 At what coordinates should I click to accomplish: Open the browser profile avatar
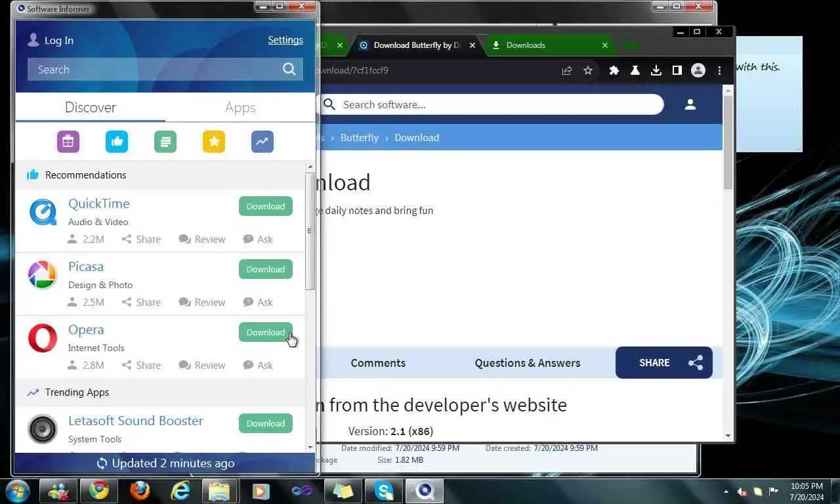(698, 70)
